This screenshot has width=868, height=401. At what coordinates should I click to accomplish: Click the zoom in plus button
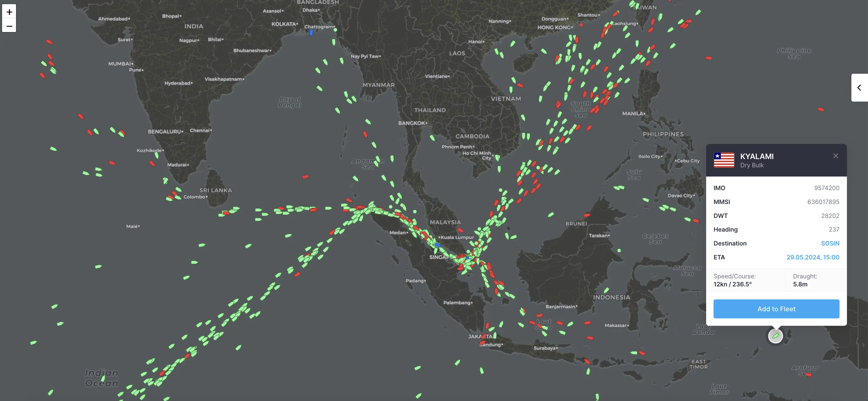[x=9, y=12]
